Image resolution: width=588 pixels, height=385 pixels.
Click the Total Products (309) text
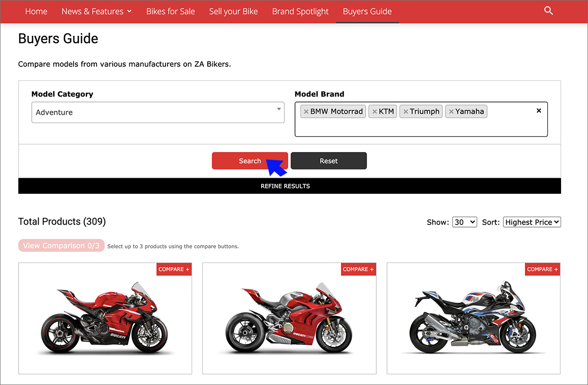pos(62,222)
